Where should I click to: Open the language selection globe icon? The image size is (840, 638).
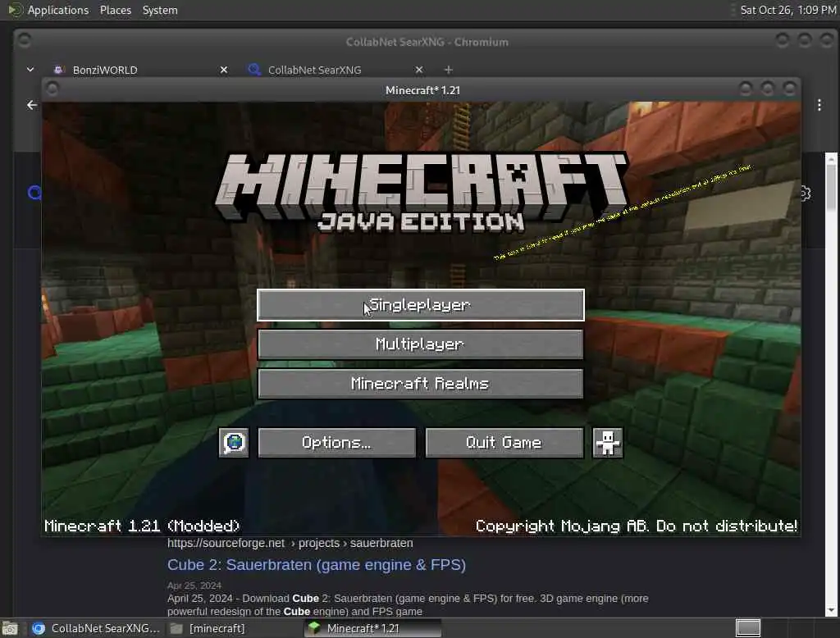pyautogui.click(x=234, y=443)
